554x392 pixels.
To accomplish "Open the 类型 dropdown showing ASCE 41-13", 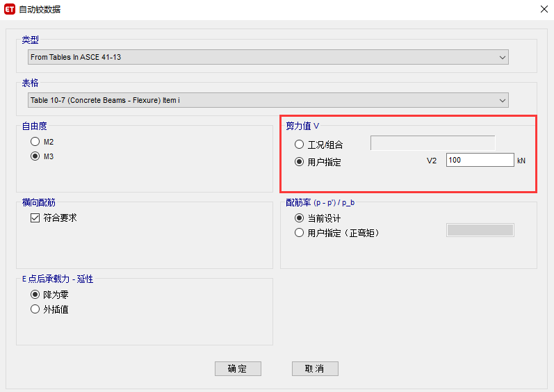I will point(268,57).
